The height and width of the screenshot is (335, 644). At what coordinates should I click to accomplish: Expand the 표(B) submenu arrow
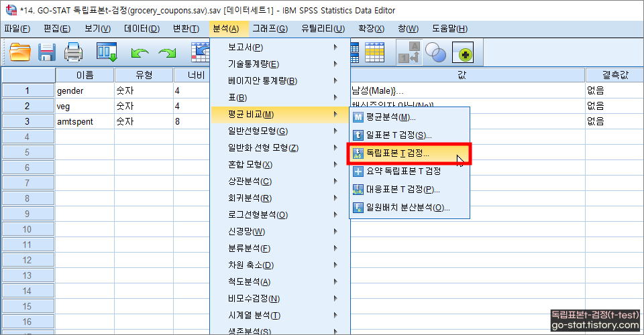[x=335, y=98]
